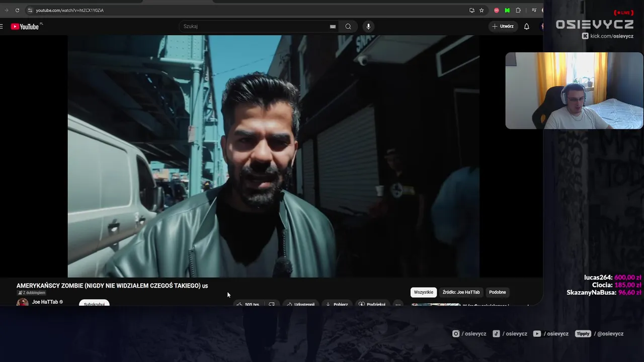Click the install/cast icon in address bar

click(471, 10)
